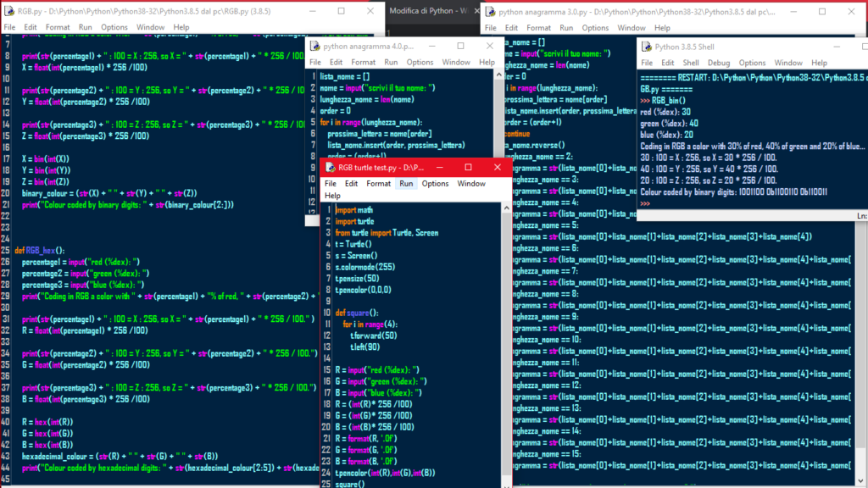Click the Python icon in RGB.py title bar
Screen dimensions: 868x488
(x=8, y=11)
